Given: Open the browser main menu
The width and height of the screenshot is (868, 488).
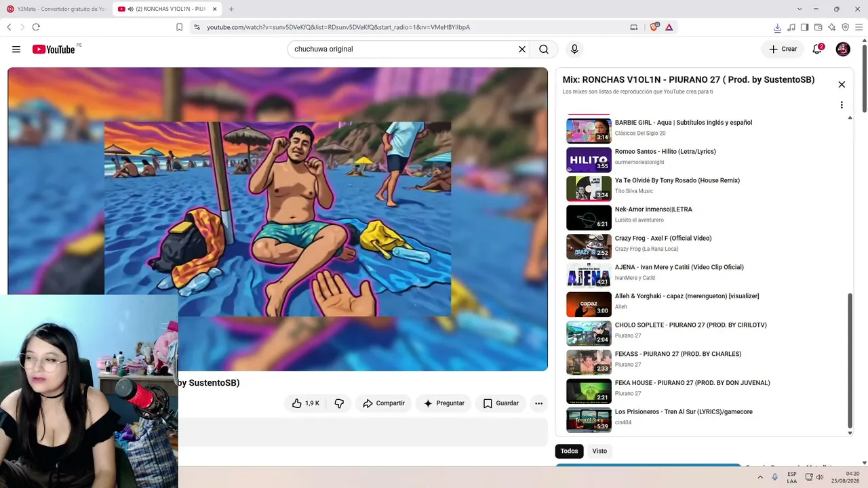Looking at the screenshot, I should 859,27.
